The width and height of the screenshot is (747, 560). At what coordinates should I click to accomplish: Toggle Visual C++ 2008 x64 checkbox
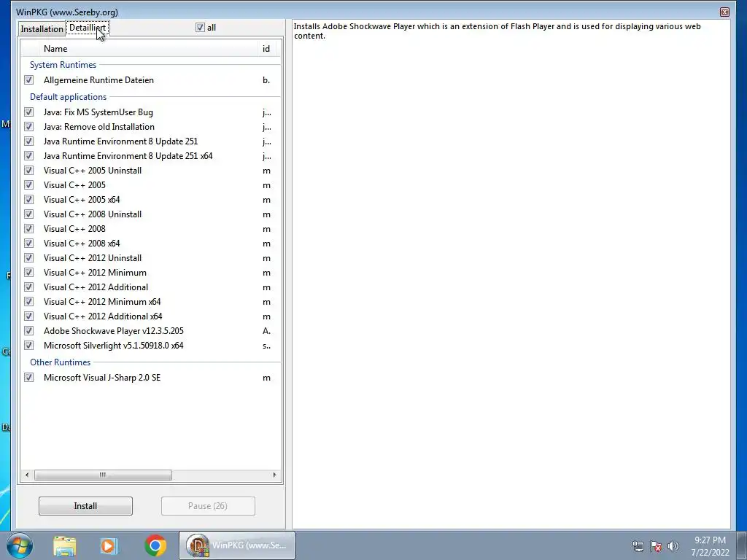click(x=29, y=244)
